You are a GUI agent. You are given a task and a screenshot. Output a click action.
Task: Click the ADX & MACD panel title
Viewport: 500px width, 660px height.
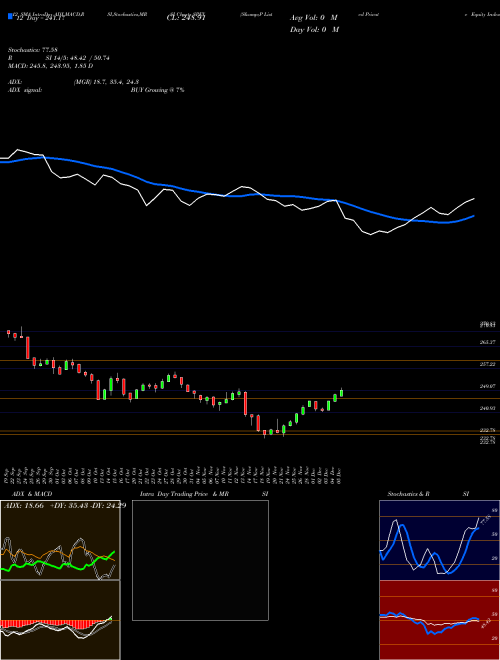click(32, 494)
